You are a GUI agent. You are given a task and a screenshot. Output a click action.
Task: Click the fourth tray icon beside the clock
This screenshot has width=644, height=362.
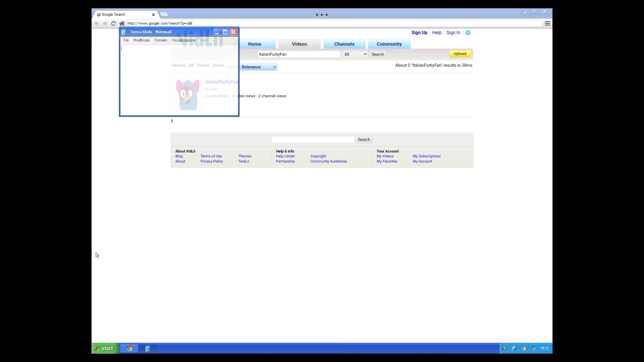533,348
